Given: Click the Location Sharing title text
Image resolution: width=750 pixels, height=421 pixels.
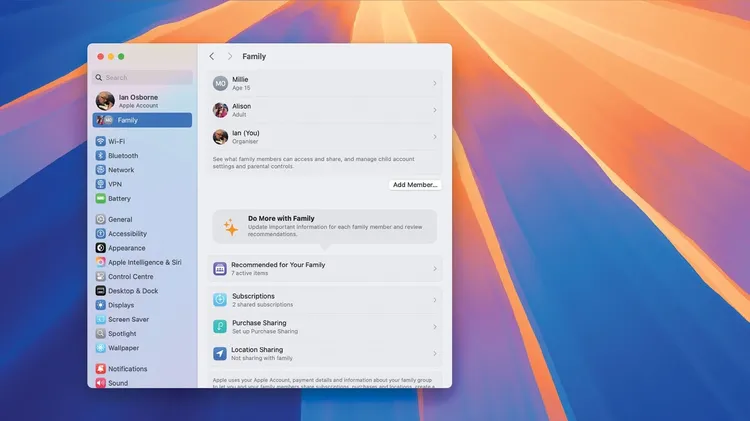Looking at the screenshot, I should coord(257,350).
